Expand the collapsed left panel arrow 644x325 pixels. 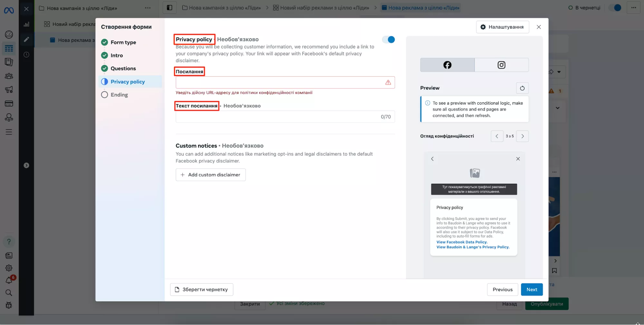[x=26, y=165]
